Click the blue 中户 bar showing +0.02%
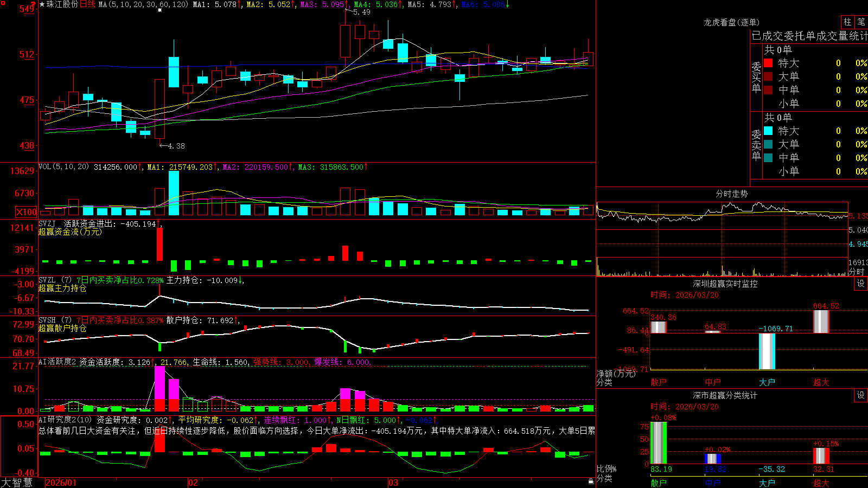Viewport: 868px width, 488px height. coord(713,459)
